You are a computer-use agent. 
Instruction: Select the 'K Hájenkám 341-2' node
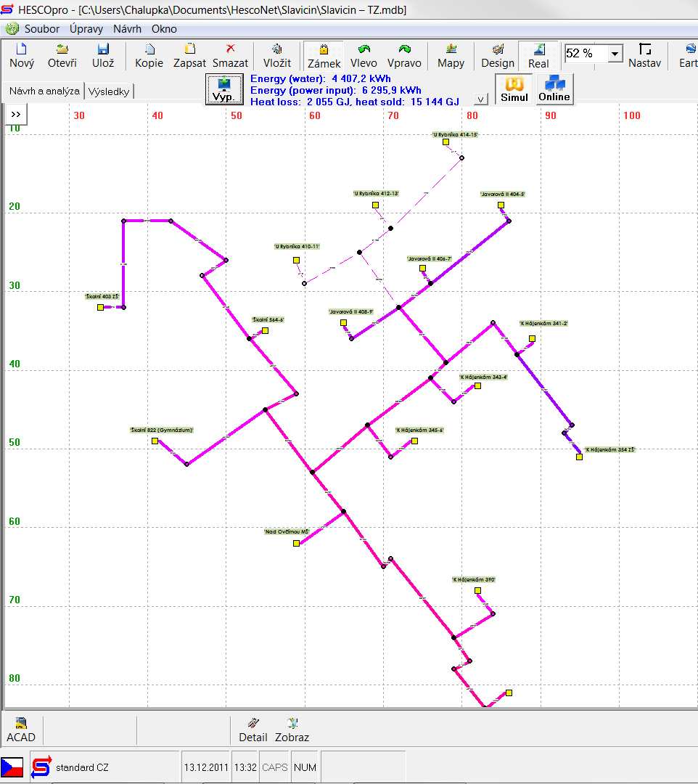click(532, 338)
